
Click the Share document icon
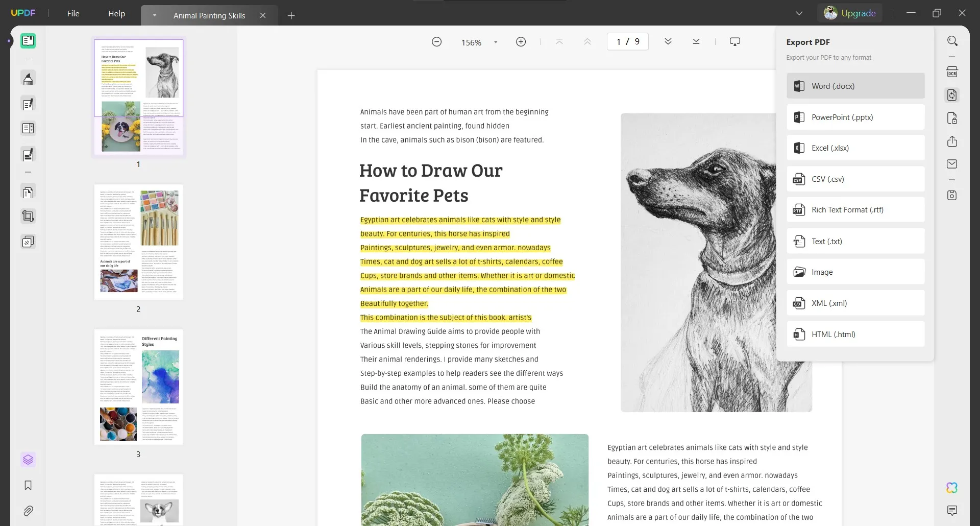pyautogui.click(x=953, y=141)
